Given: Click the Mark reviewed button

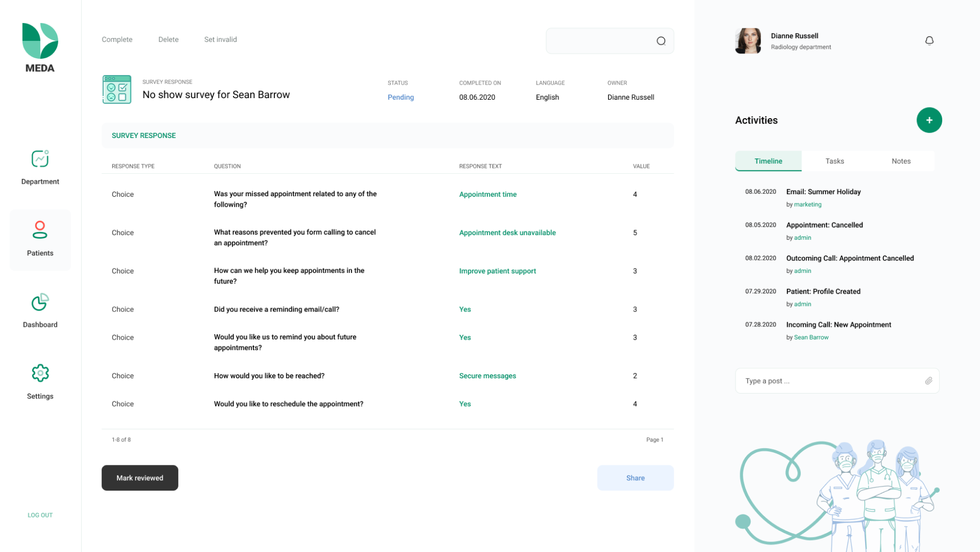Looking at the screenshot, I should coord(140,478).
